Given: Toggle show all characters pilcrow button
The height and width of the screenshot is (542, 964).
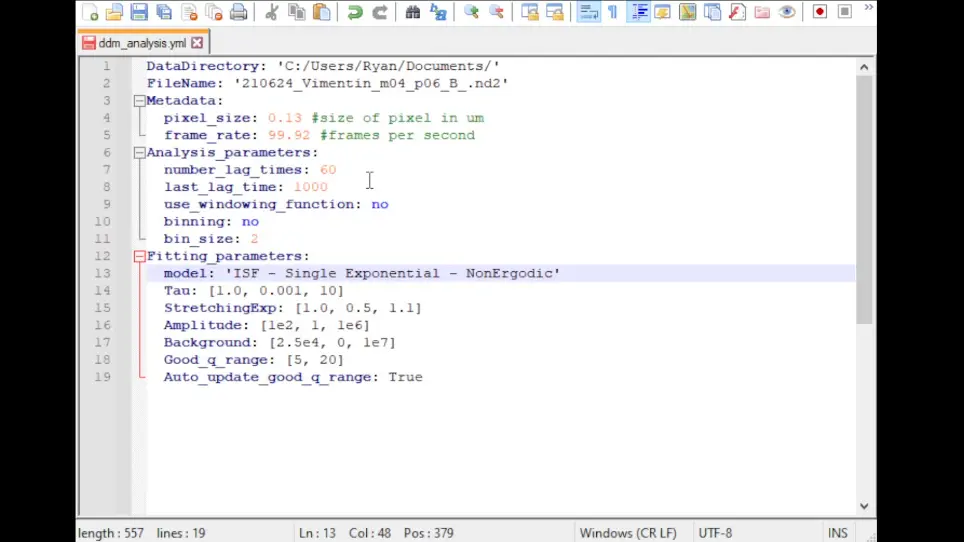Looking at the screenshot, I should (x=613, y=12).
